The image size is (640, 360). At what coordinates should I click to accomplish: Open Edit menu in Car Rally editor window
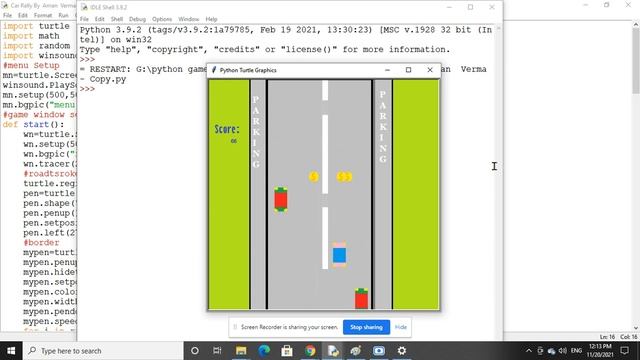tap(23, 16)
